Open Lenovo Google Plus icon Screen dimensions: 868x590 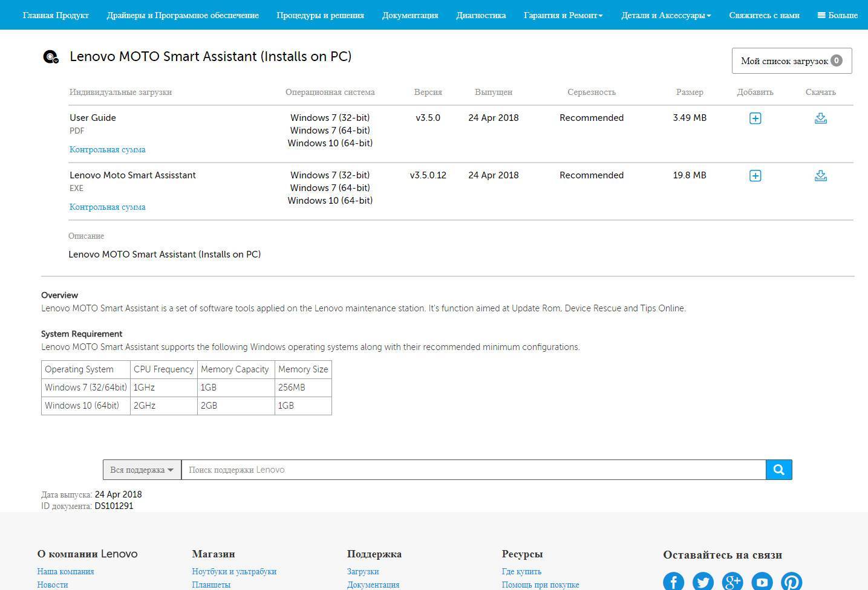(733, 582)
